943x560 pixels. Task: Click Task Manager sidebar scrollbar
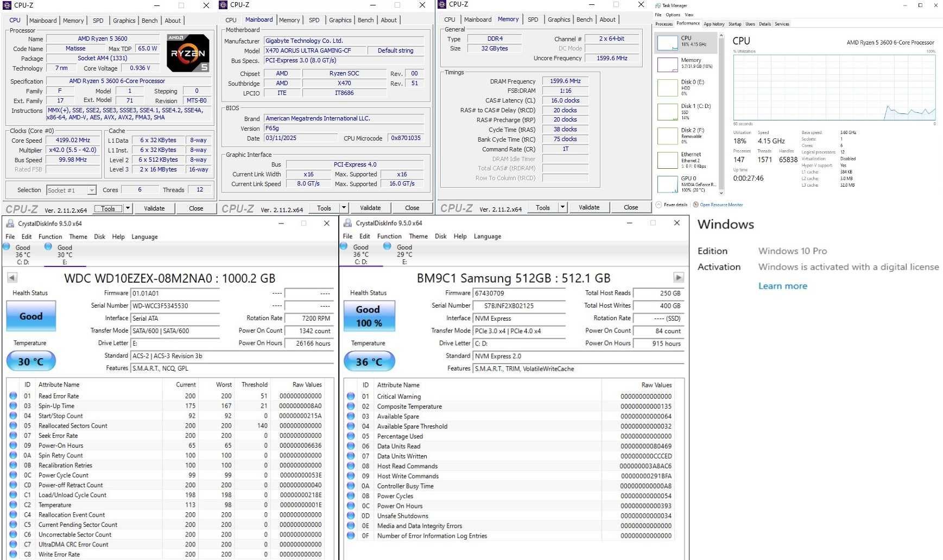click(x=721, y=114)
